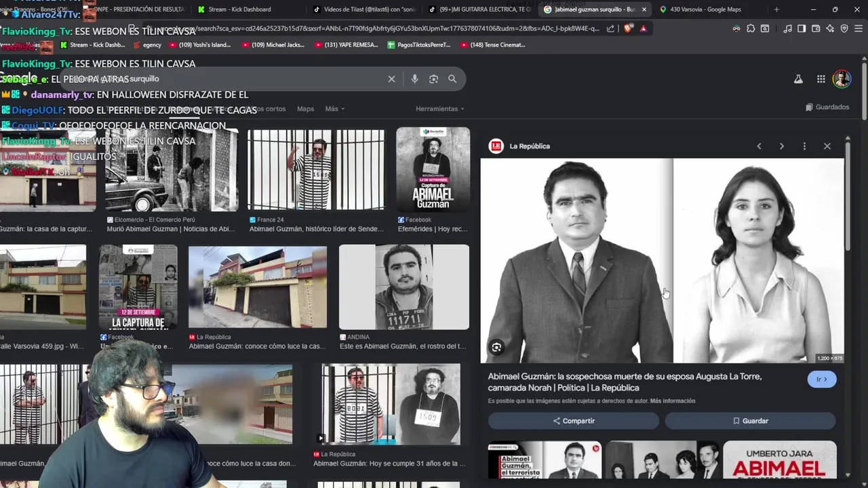Close the image preview panel
This screenshot has width=868, height=488.
click(x=827, y=146)
